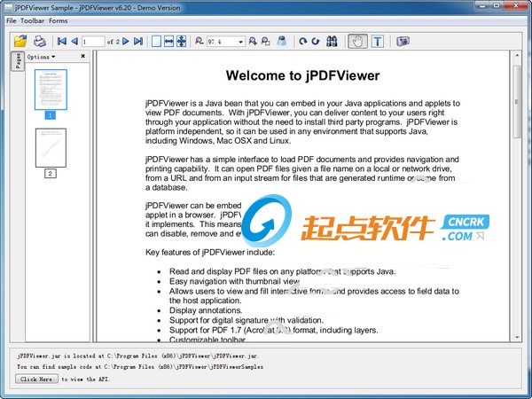Image resolution: width=532 pixels, height=399 pixels.
Task: Select the page 1 thumbnail
Action: click(x=51, y=90)
